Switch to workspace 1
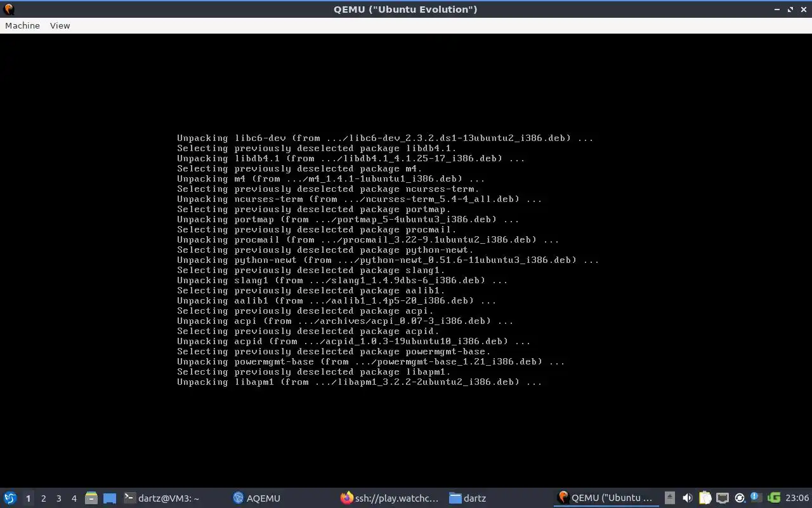This screenshot has height=508, width=812. pyautogui.click(x=28, y=498)
